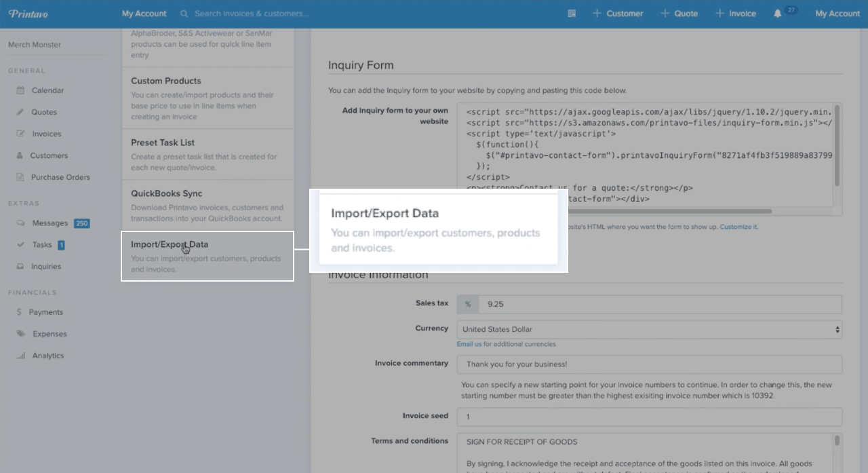Click the Analytics bar chart icon

[20, 356]
